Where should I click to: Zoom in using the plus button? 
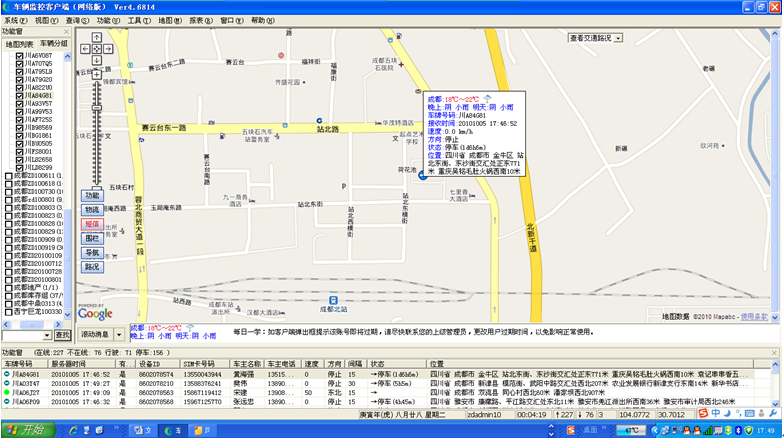point(97,73)
